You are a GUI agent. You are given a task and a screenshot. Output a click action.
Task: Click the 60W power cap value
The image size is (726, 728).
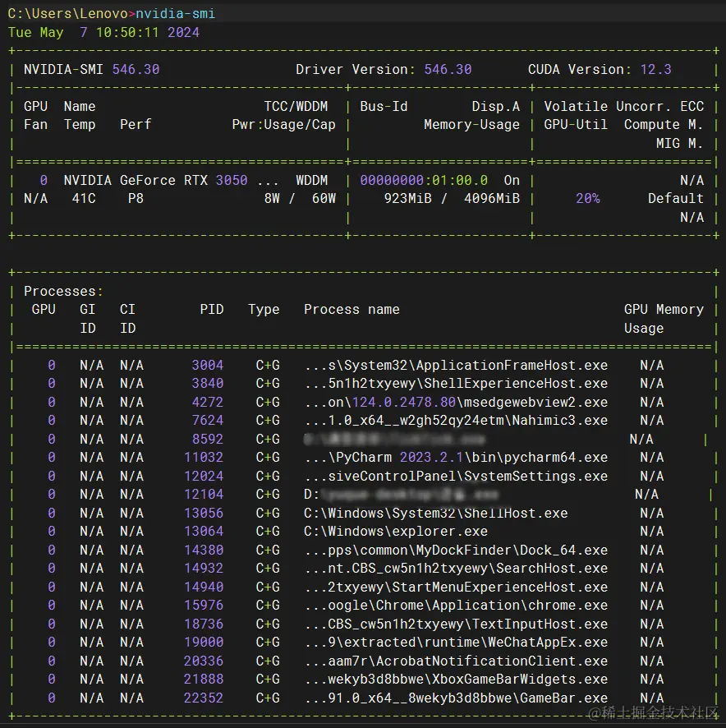tap(324, 199)
